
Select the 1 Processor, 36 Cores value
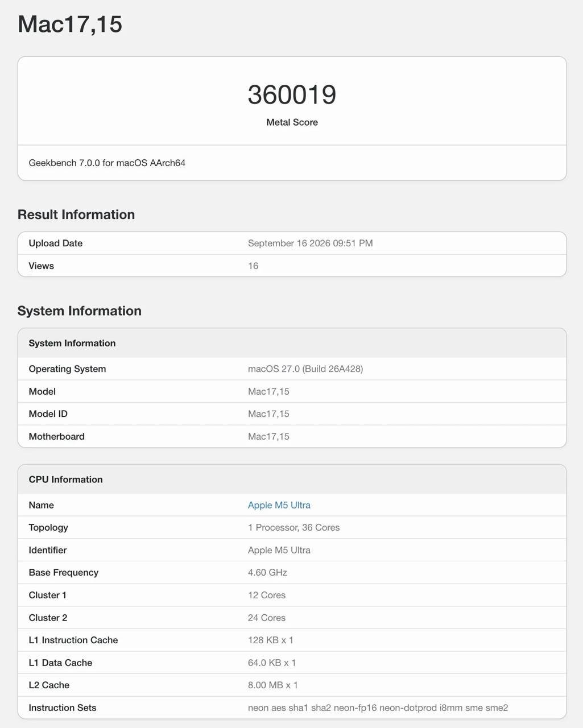293,528
